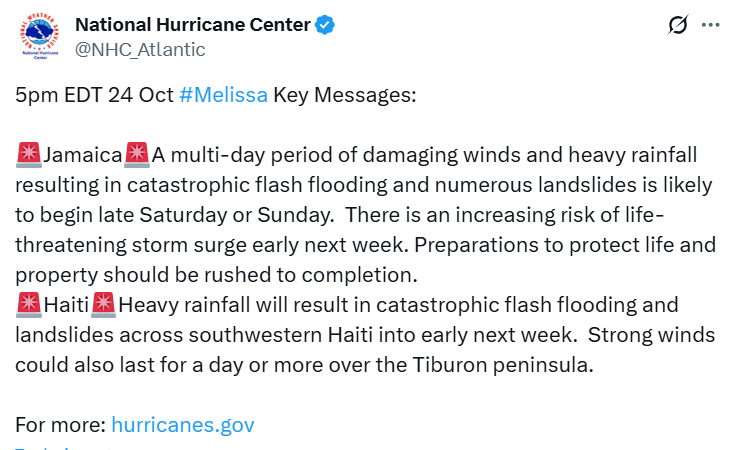Click the blue verified badge

[x=327, y=25]
